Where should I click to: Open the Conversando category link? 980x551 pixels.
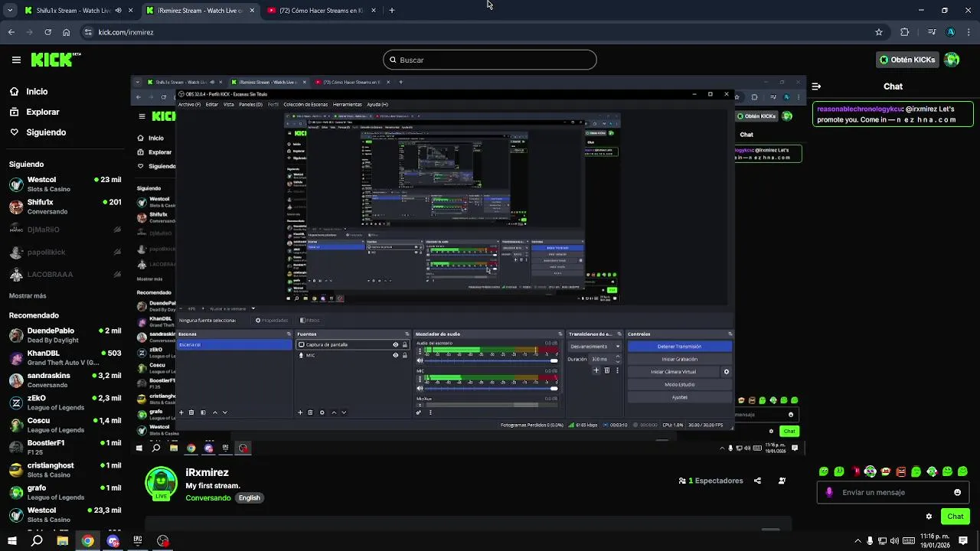click(x=207, y=497)
